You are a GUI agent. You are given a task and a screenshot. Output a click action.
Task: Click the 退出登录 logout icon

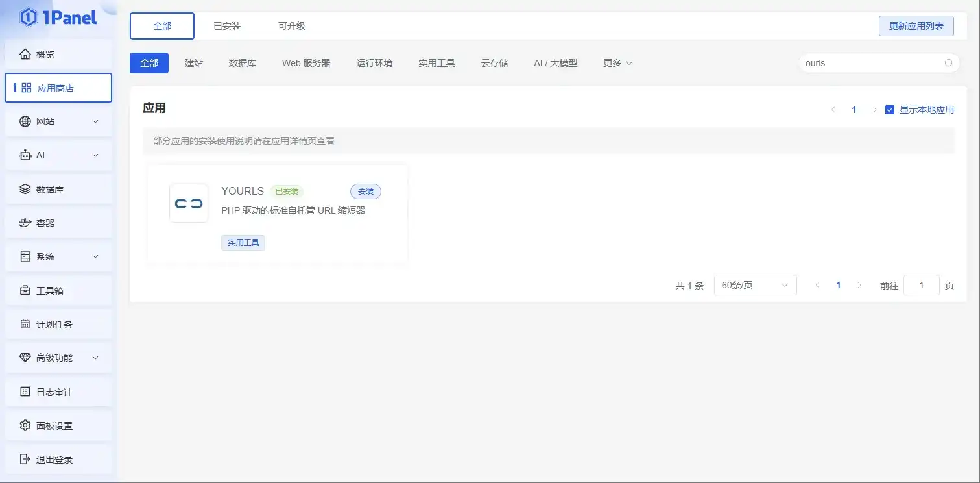tap(25, 459)
